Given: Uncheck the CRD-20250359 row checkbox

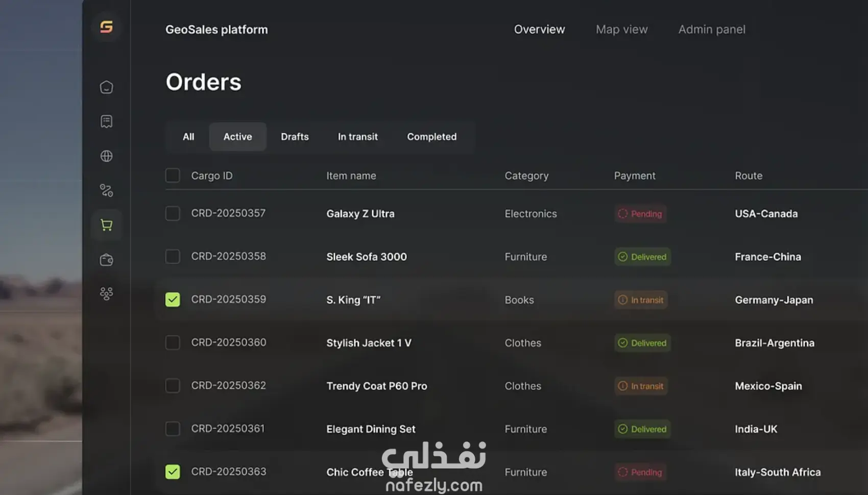Looking at the screenshot, I should [x=173, y=300].
